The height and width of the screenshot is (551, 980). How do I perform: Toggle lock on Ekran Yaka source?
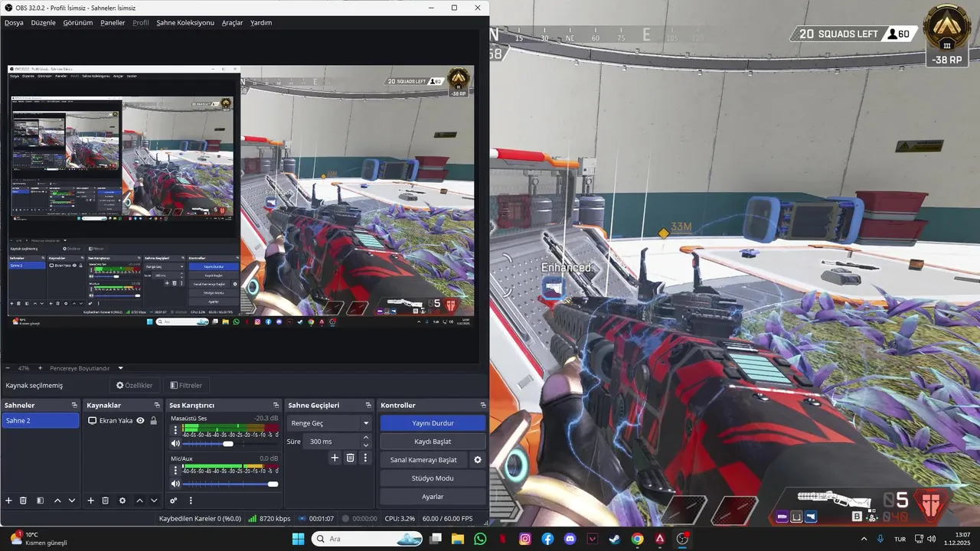[153, 420]
